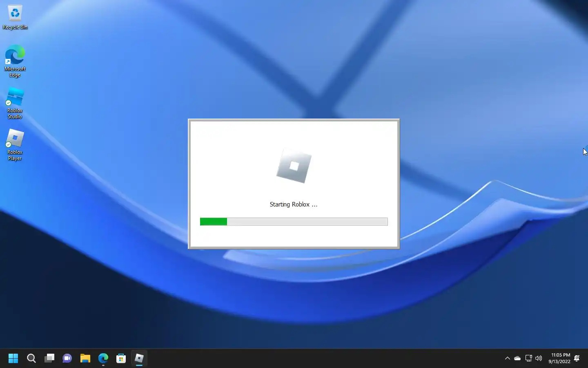Image resolution: width=588 pixels, height=368 pixels.
Task: Show hidden system tray icons
Action: pyautogui.click(x=508, y=359)
